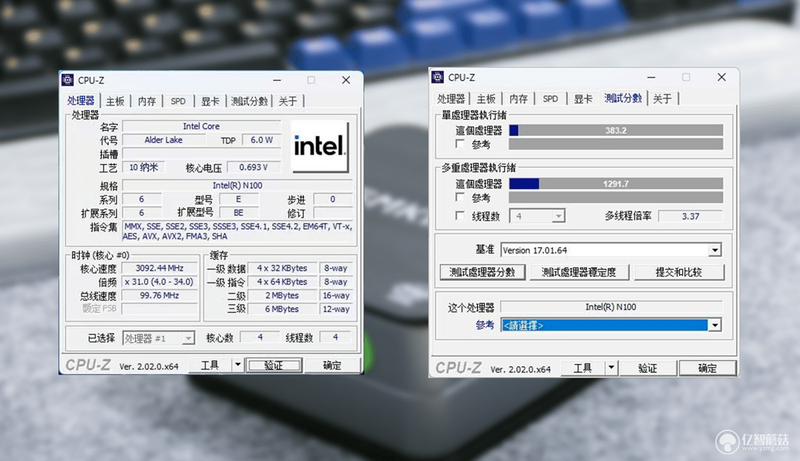
Task: Open 已选择 处理器 #1 dropdown
Action: 159,338
